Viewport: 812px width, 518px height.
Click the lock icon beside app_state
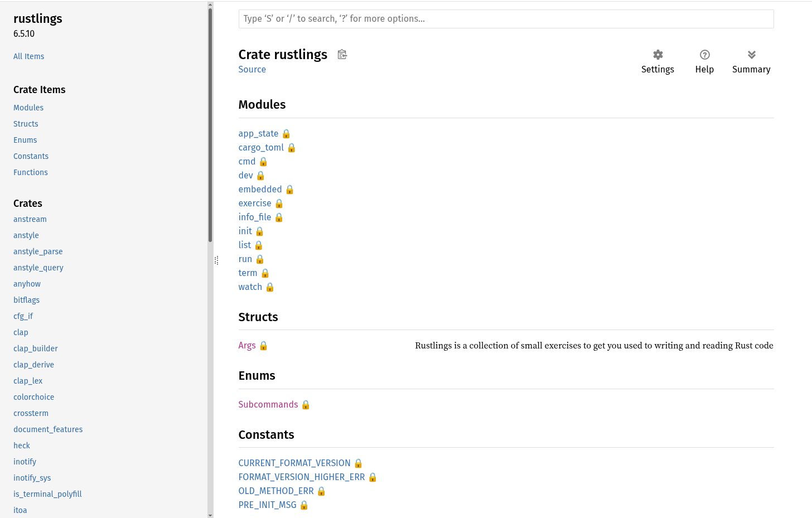[286, 134]
